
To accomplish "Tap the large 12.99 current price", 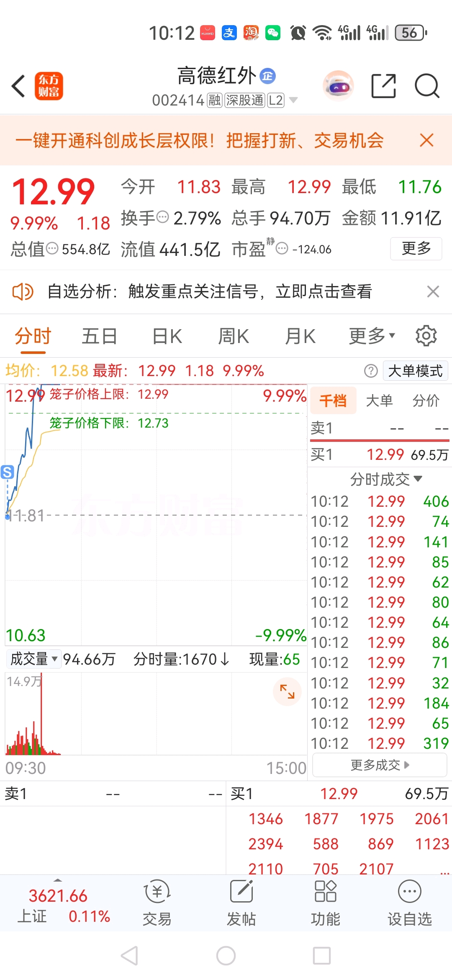I will [54, 192].
